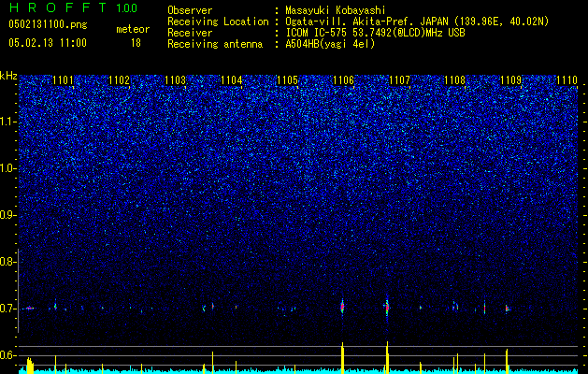Image resolution: width=588 pixels, height=374 pixels.
Task: Click the cluster of yellow power bars at far left
Action: [30, 366]
